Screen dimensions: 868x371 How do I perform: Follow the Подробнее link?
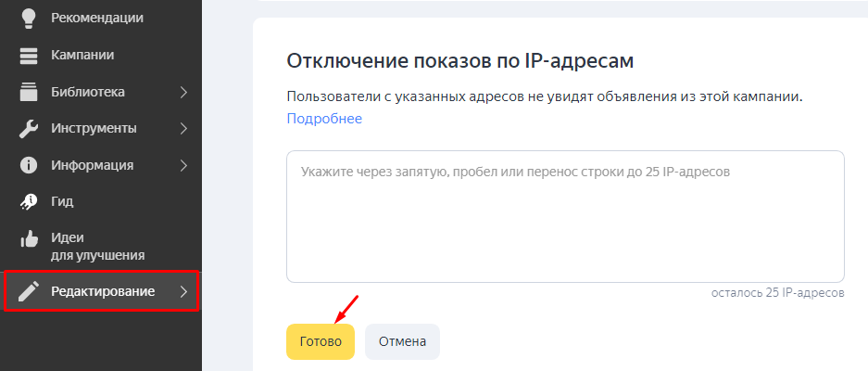click(324, 119)
